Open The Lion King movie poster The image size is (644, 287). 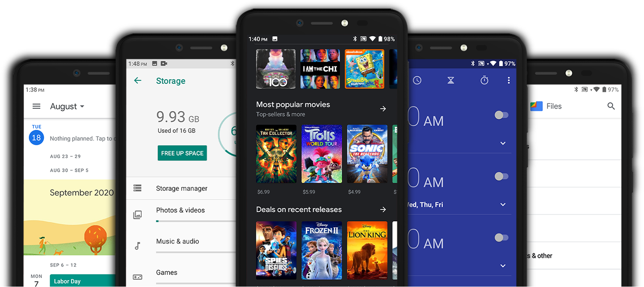tap(367, 250)
